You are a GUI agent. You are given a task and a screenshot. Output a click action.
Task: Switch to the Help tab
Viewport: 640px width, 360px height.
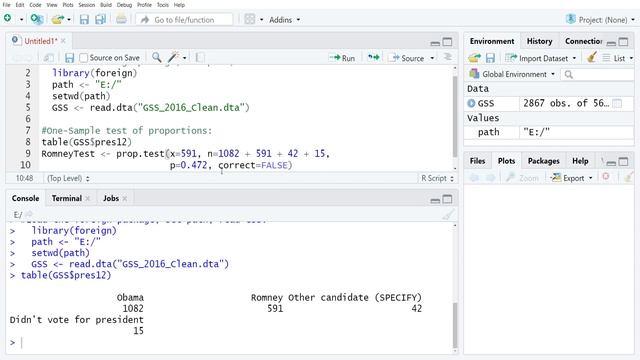tap(580, 161)
